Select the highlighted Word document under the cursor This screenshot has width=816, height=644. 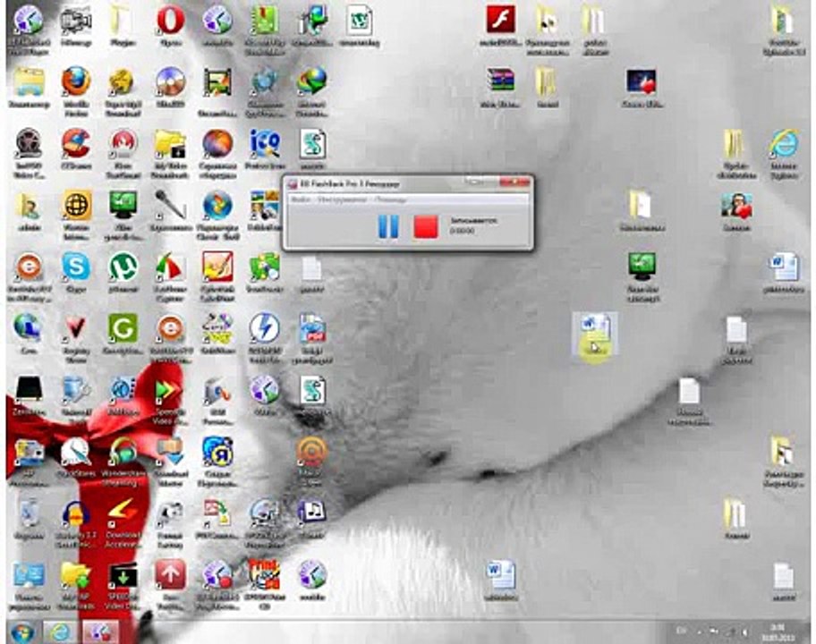[x=595, y=332]
